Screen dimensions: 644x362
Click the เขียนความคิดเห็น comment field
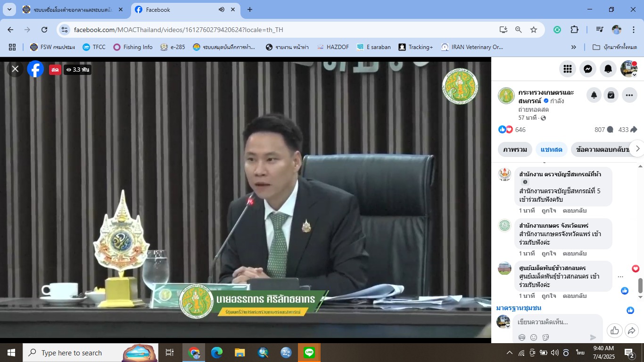tap(557, 322)
